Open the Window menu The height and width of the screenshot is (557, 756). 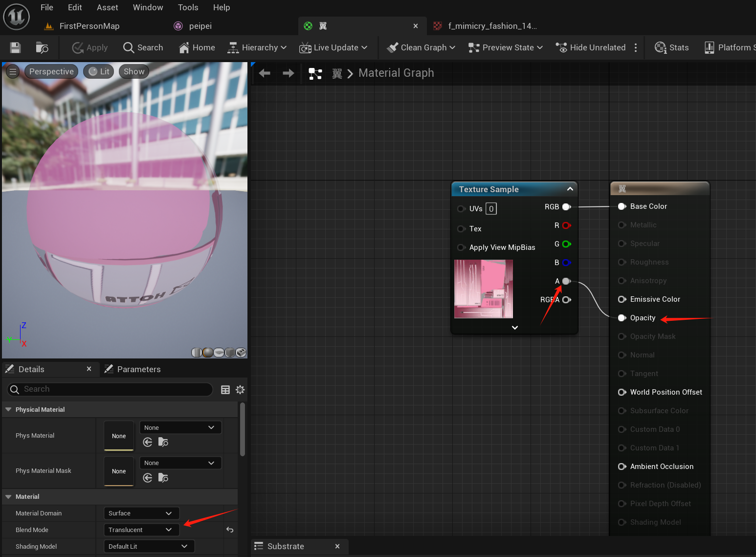pos(148,7)
